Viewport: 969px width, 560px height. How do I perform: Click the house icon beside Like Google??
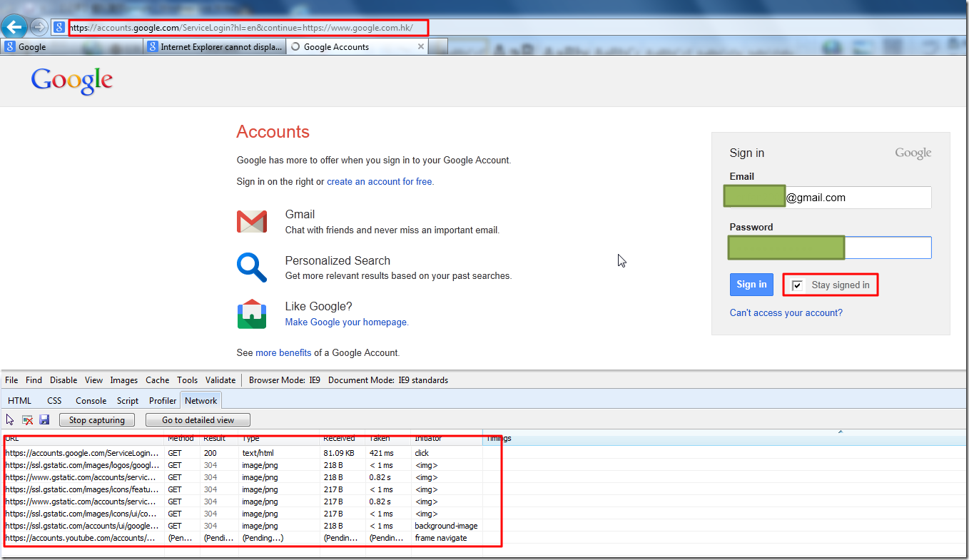click(x=251, y=314)
